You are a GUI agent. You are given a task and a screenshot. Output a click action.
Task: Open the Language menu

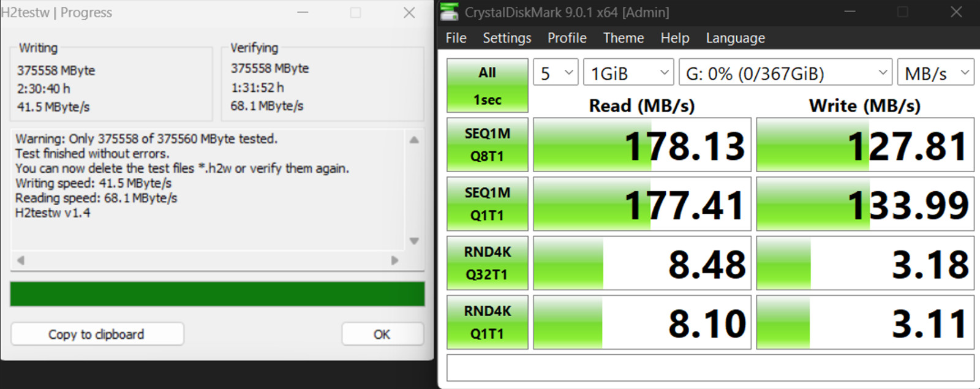tap(736, 38)
